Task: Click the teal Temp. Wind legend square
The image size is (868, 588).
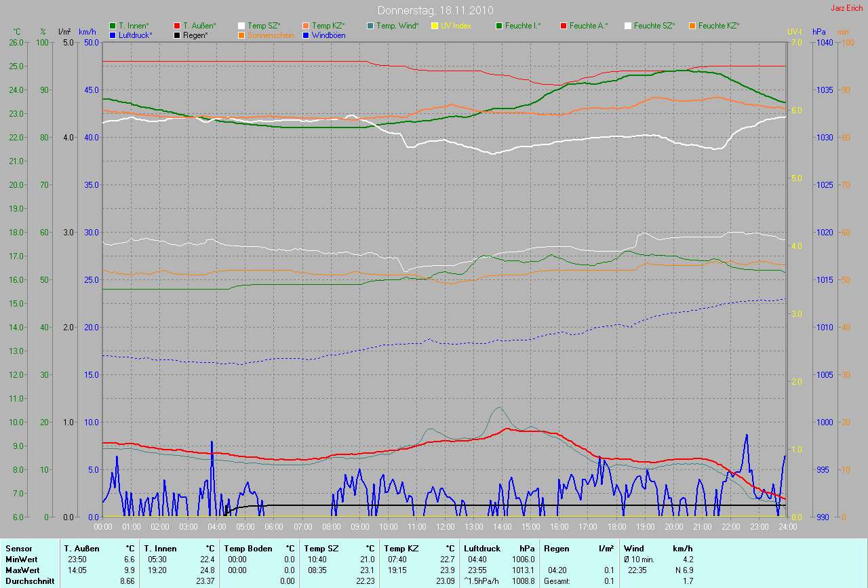Action: click(370, 26)
